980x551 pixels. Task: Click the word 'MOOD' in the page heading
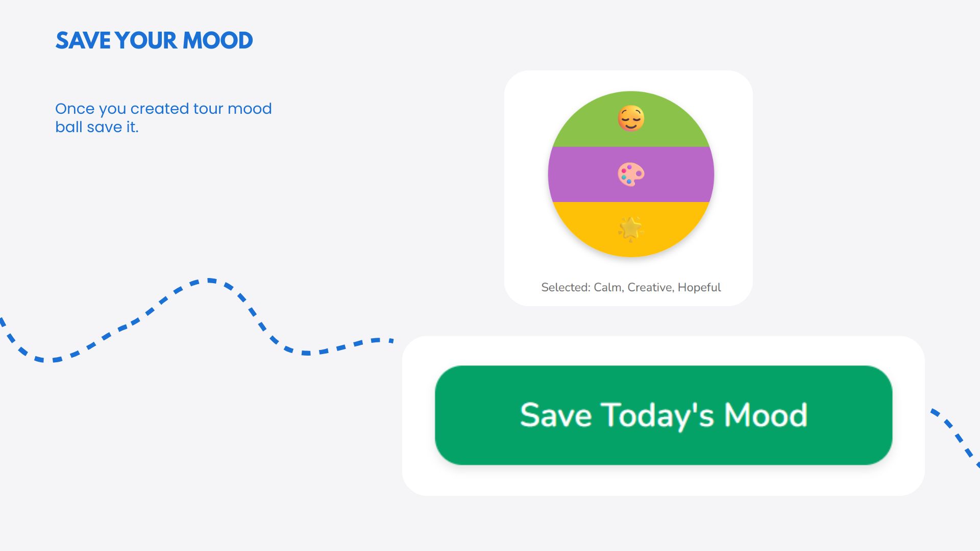pyautogui.click(x=217, y=41)
